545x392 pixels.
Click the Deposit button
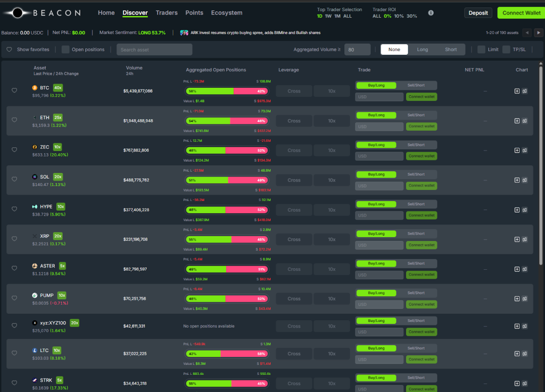tap(478, 13)
